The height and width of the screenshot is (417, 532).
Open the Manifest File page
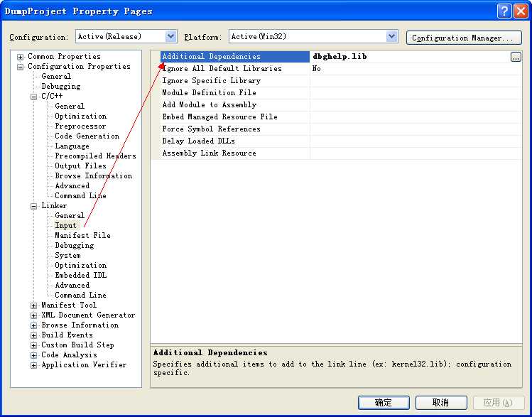[83, 235]
